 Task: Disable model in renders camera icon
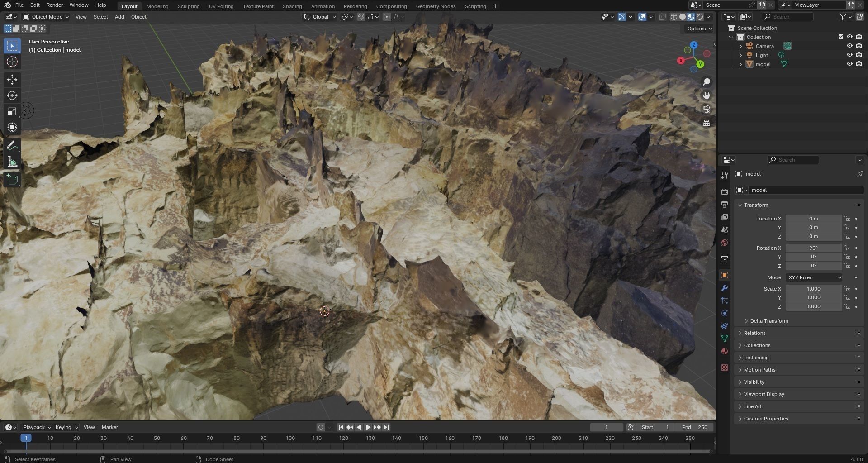(x=859, y=64)
